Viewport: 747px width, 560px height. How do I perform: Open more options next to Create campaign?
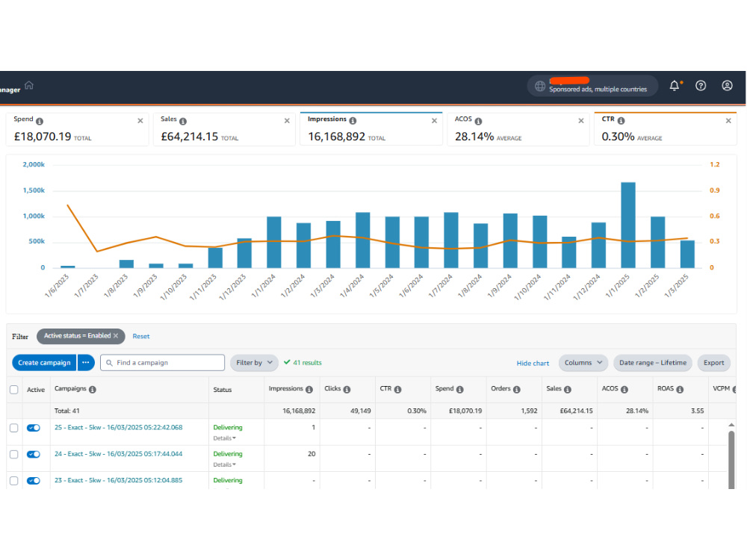click(86, 362)
